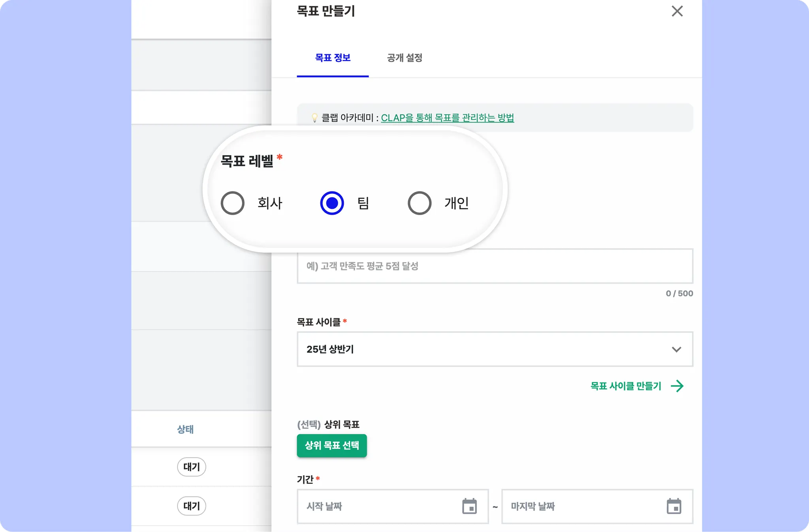Viewport: 809px width, 532px height.
Task: Select the 팀 goal level radio
Action: (332, 203)
